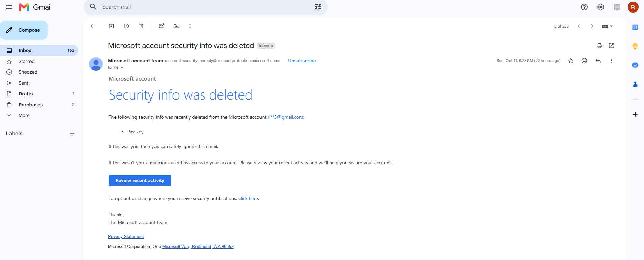This screenshot has width=644, height=260.
Task: Open Google Tasks side panel
Action: 635,65
